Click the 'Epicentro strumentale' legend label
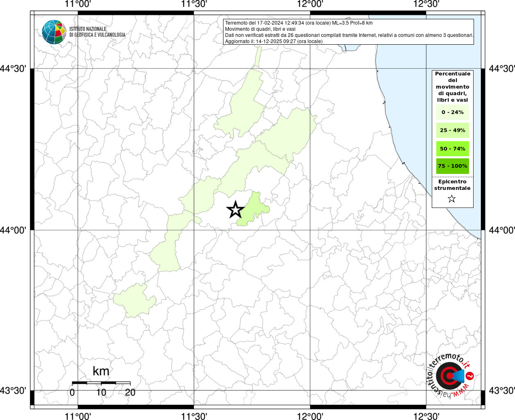Screen dimensions: 515x420 (452, 185)
